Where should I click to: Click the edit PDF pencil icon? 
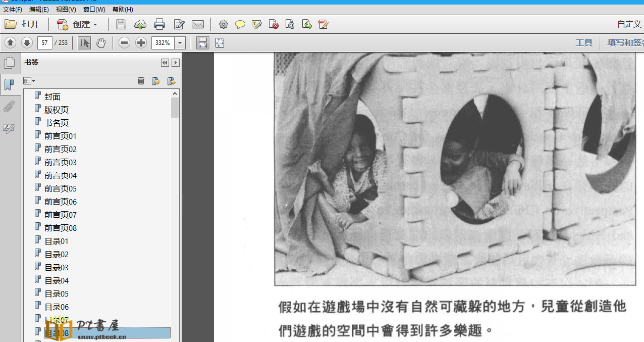point(324,24)
